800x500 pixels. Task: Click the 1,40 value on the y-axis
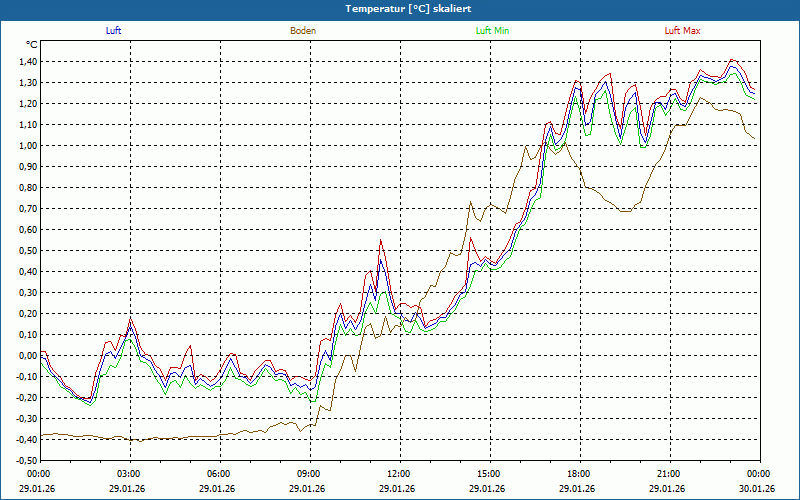tap(27, 61)
